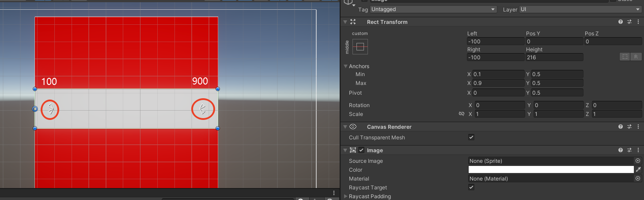Click the top-left blue rect handle
The height and width of the screenshot is (200, 644).
(x=35, y=89)
